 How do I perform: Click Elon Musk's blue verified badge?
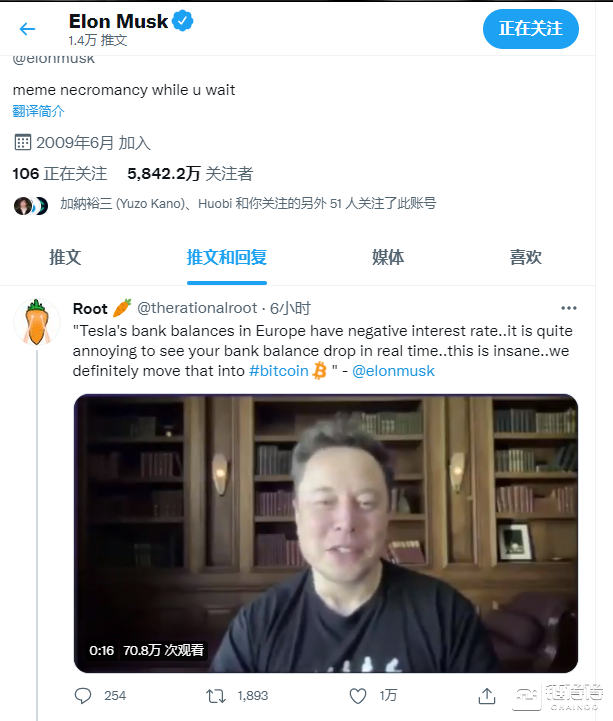coord(183,21)
